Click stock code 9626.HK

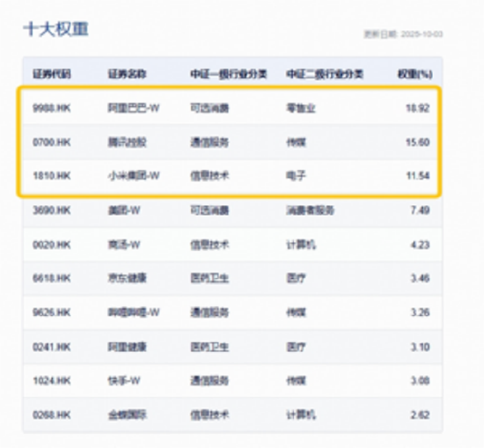pyautogui.click(x=52, y=312)
